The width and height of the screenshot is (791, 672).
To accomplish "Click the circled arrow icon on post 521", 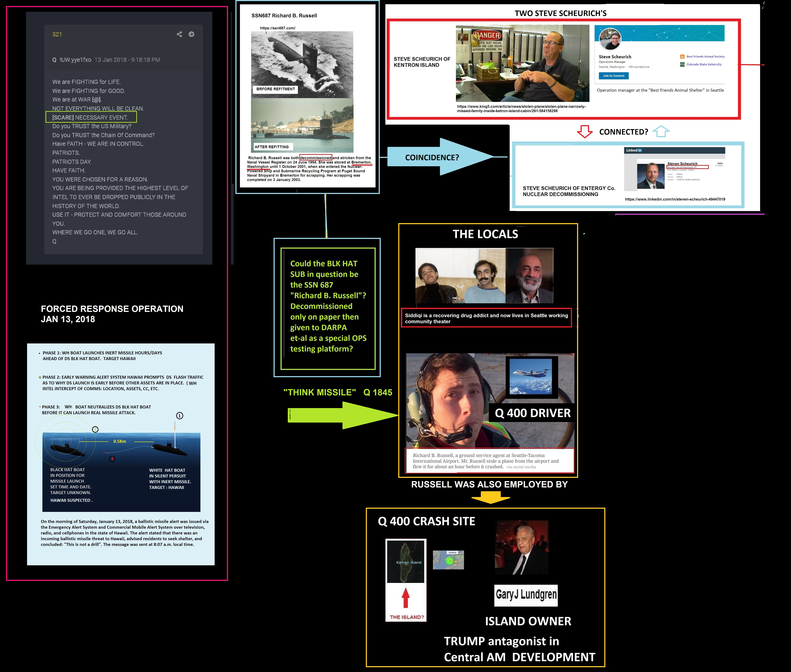I will pyautogui.click(x=191, y=34).
